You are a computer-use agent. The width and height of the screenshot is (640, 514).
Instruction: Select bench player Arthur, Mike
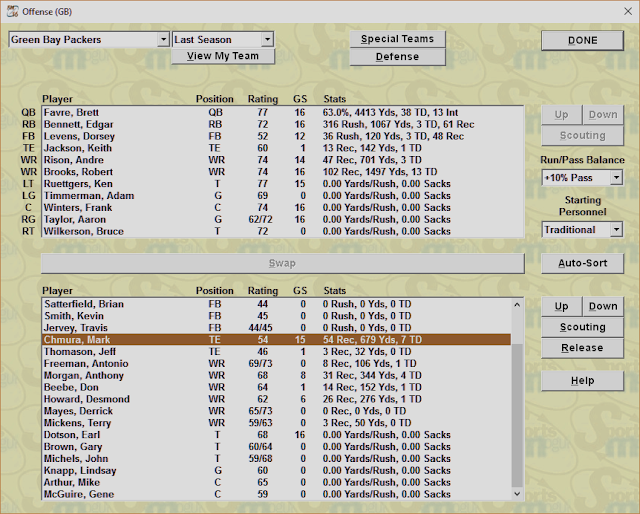(x=276, y=482)
